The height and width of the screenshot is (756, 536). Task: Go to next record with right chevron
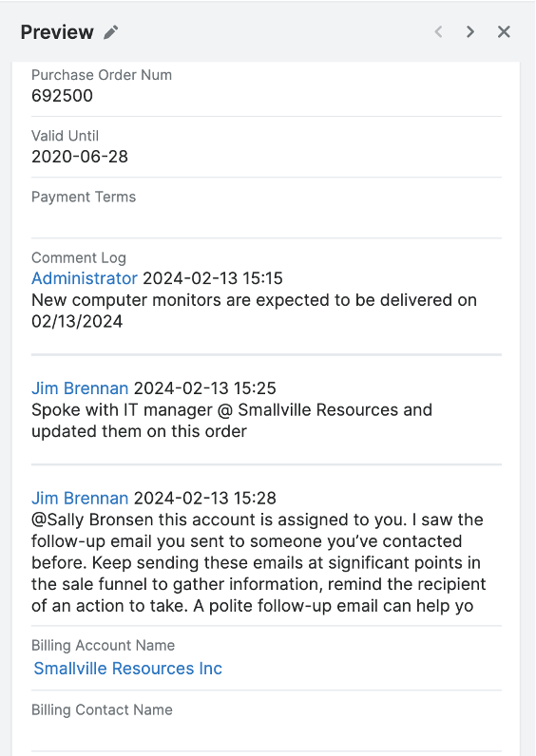point(469,32)
